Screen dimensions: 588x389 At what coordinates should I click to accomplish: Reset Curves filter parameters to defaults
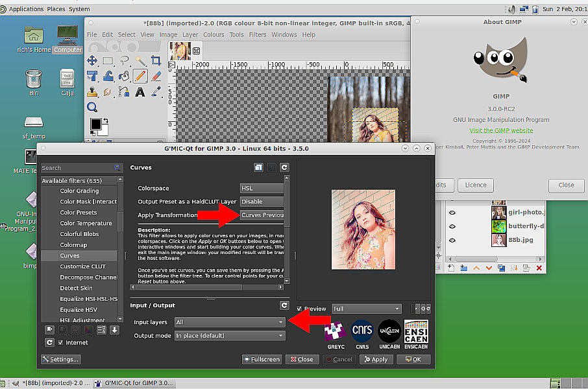coord(284,167)
